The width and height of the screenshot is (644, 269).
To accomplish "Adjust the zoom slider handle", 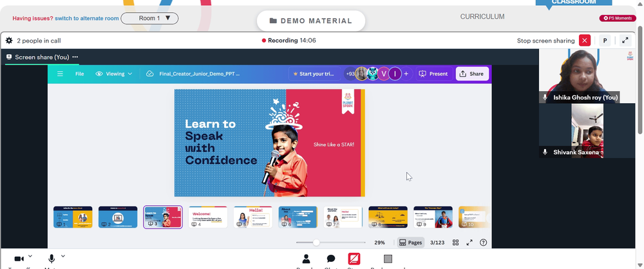I will pyautogui.click(x=316, y=243).
